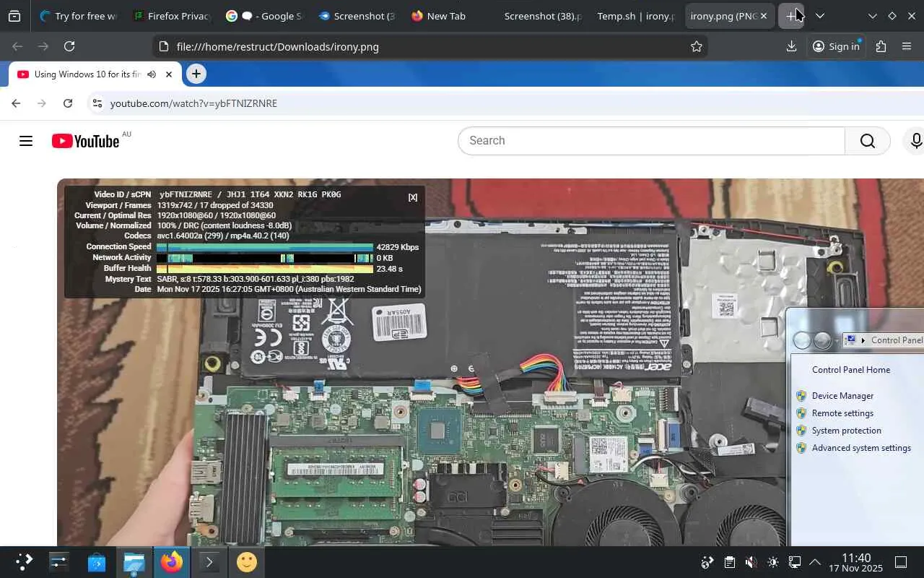Open the clipboard tray icon

point(729,562)
